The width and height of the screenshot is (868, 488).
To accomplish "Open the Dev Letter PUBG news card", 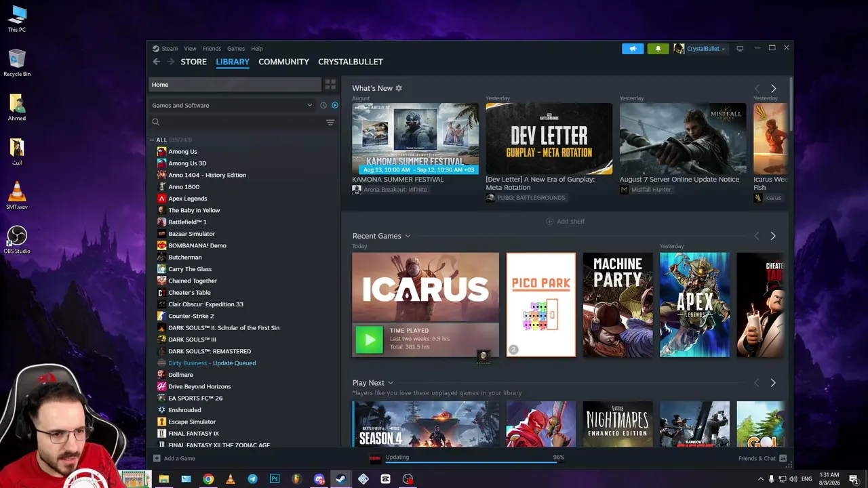I will pos(549,139).
